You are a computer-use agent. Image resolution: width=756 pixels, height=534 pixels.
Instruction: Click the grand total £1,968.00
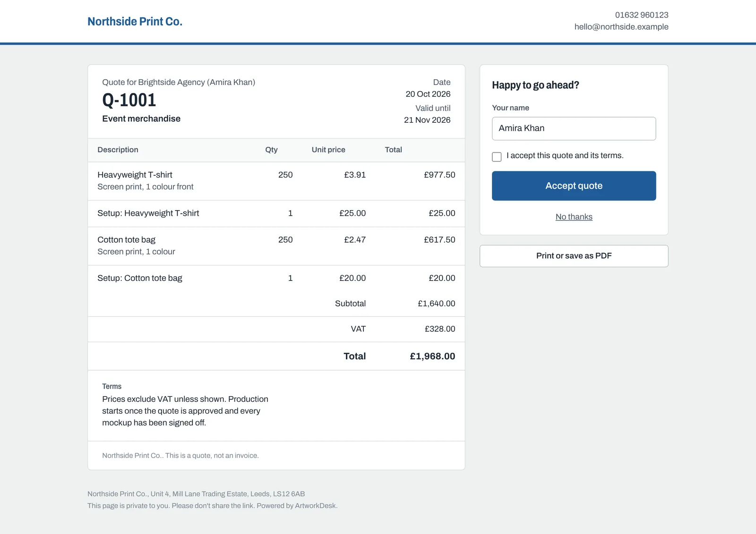[432, 356]
